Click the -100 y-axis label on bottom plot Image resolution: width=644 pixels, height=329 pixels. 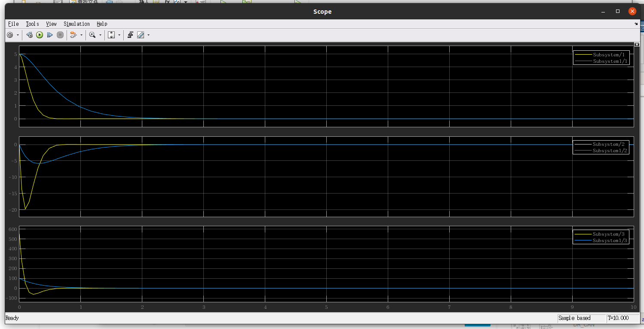pos(11,298)
